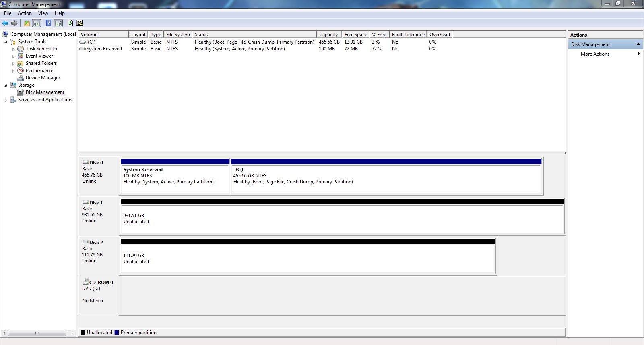Click the Disk 1 drive icon
The image size is (644, 345).
(x=86, y=202)
